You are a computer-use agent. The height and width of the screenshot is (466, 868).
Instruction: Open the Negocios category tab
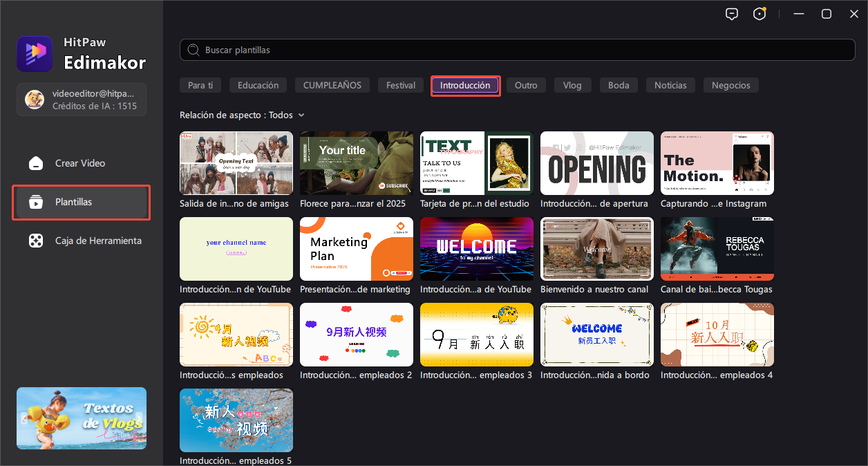730,86
